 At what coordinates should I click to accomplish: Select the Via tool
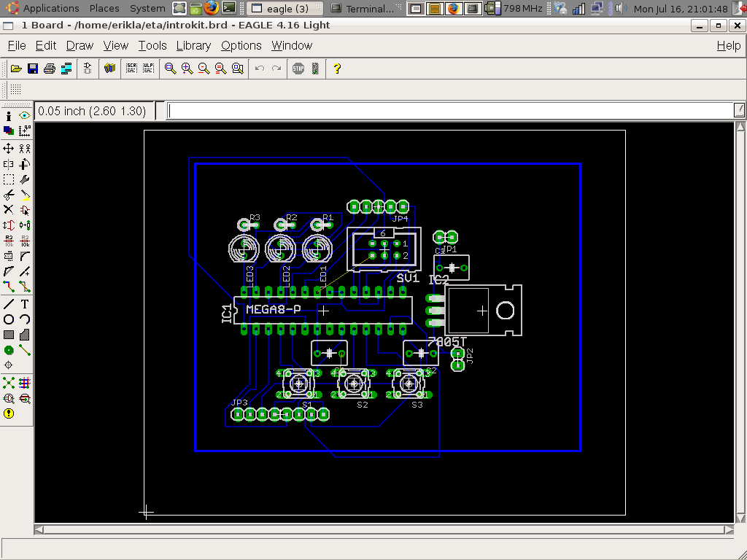point(9,351)
